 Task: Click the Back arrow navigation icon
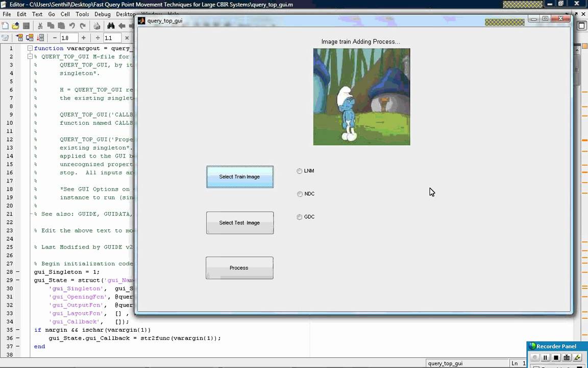[x=122, y=26]
